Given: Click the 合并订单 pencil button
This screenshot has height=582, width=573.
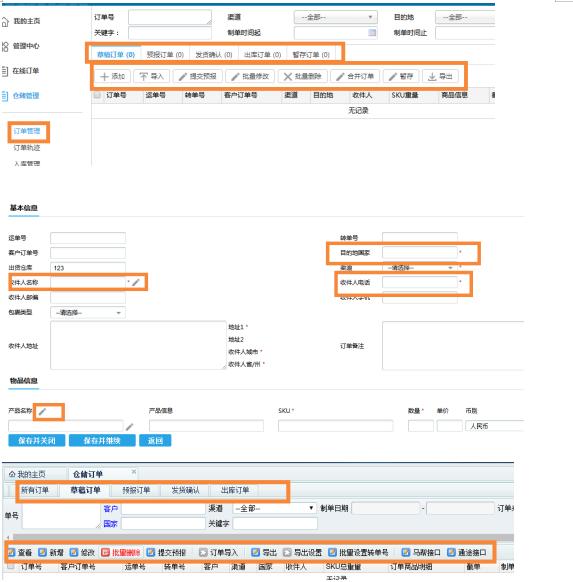Looking at the screenshot, I should click(x=355, y=76).
